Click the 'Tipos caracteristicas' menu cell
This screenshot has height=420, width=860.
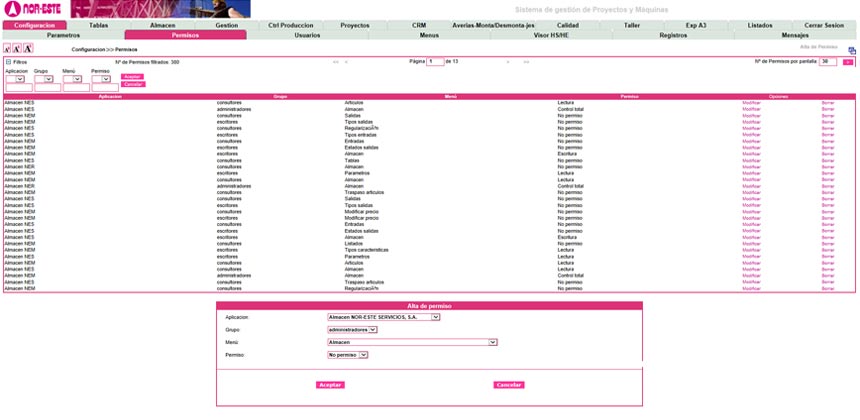pyautogui.click(x=366, y=250)
